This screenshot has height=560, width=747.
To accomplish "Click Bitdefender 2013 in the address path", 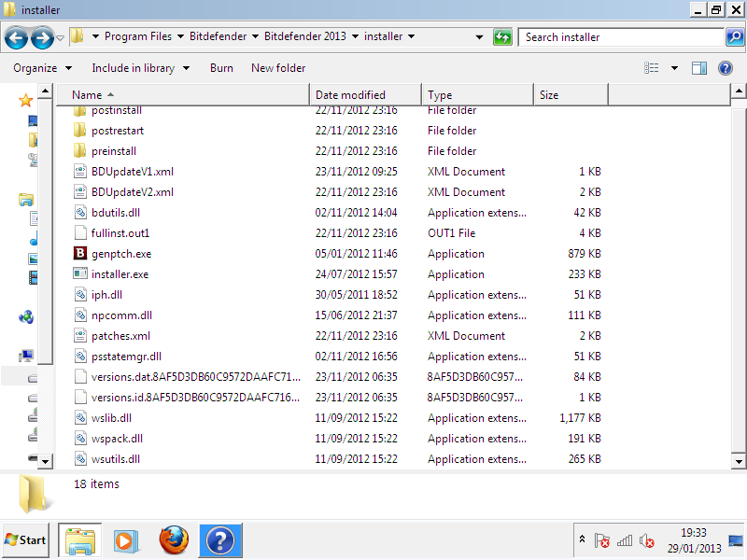I will 305,36.
